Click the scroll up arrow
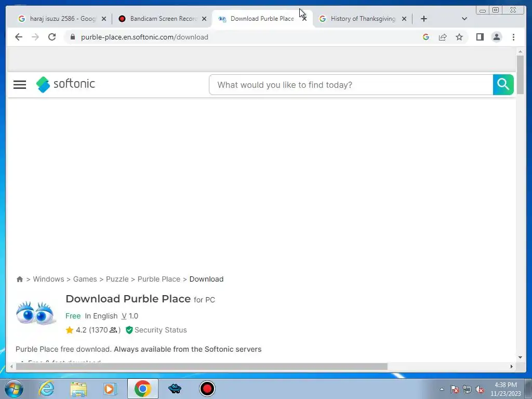 [520, 52]
